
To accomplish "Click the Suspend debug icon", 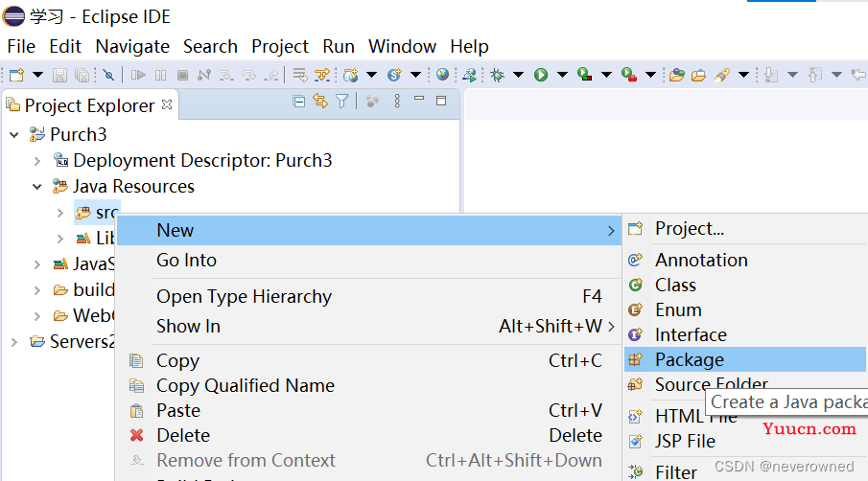I will coord(160,75).
